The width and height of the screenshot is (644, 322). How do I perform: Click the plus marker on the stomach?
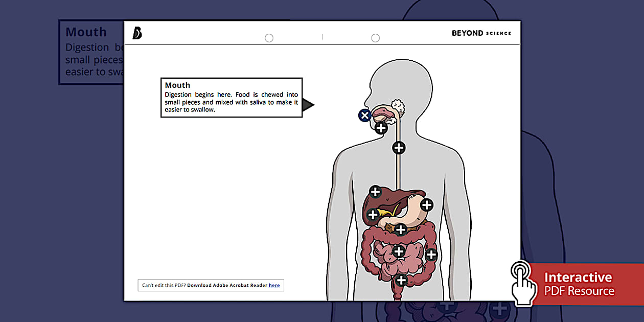pyautogui.click(x=427, y=206)
